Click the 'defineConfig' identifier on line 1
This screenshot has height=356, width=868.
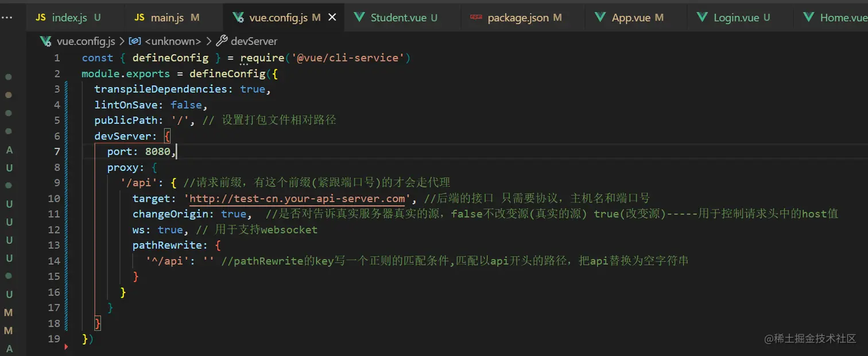pyautogui.click(x=170, y=58)
